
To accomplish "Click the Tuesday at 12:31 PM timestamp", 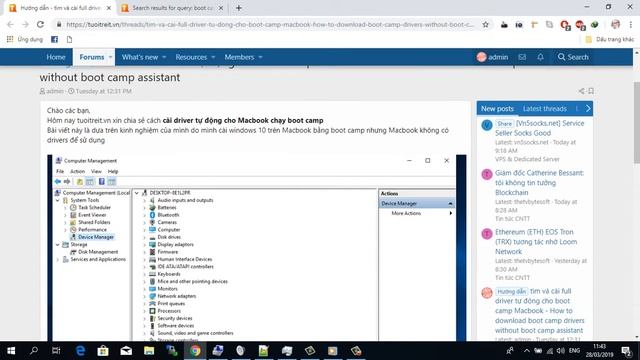I will pos(104,91).
